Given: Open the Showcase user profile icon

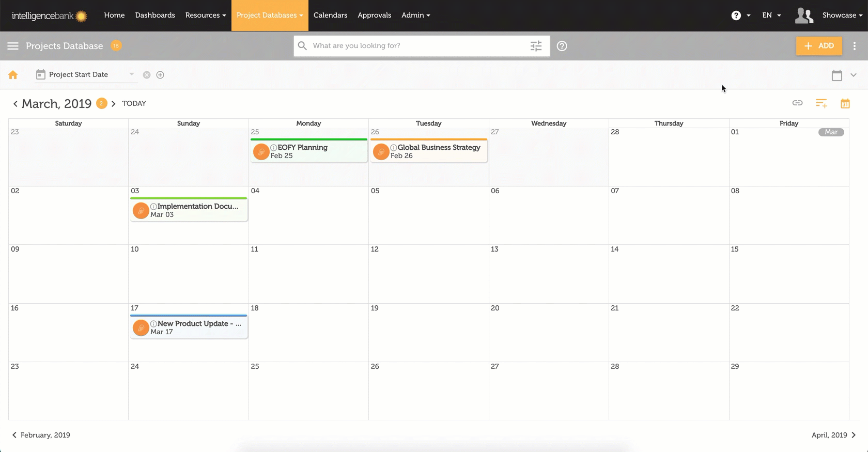Looking at the screenshot, I should [804, 15].
